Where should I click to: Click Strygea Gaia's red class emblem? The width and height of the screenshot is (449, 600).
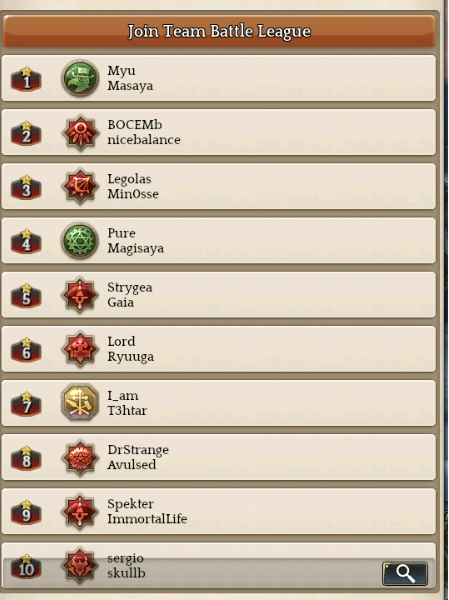(x=80, y=295)
